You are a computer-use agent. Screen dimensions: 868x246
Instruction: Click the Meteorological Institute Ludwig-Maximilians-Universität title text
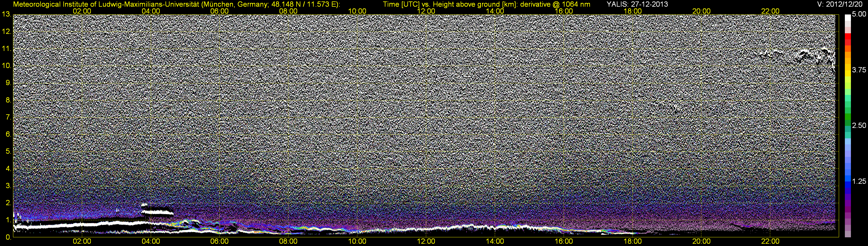(x=176, y=4)
